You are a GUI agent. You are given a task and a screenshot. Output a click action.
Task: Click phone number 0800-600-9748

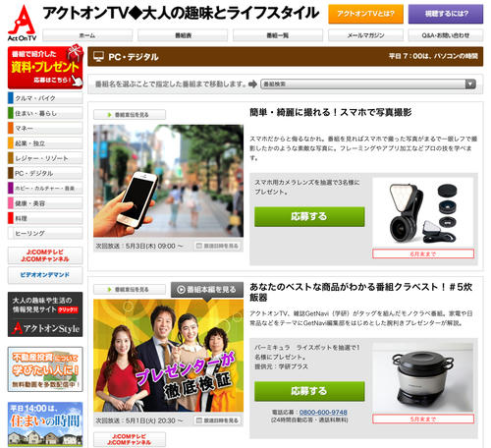[x=323, y=413]
